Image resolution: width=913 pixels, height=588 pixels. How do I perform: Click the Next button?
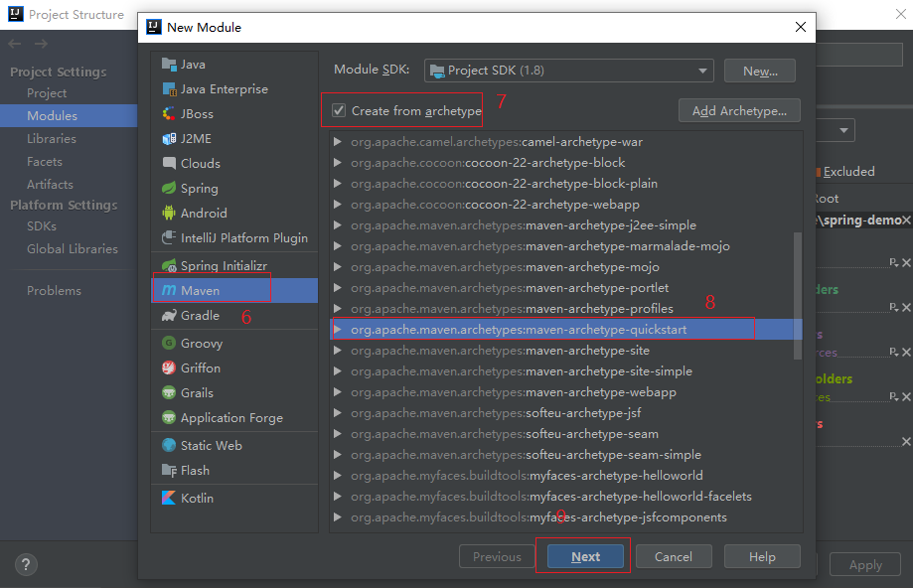coord(585,557)
